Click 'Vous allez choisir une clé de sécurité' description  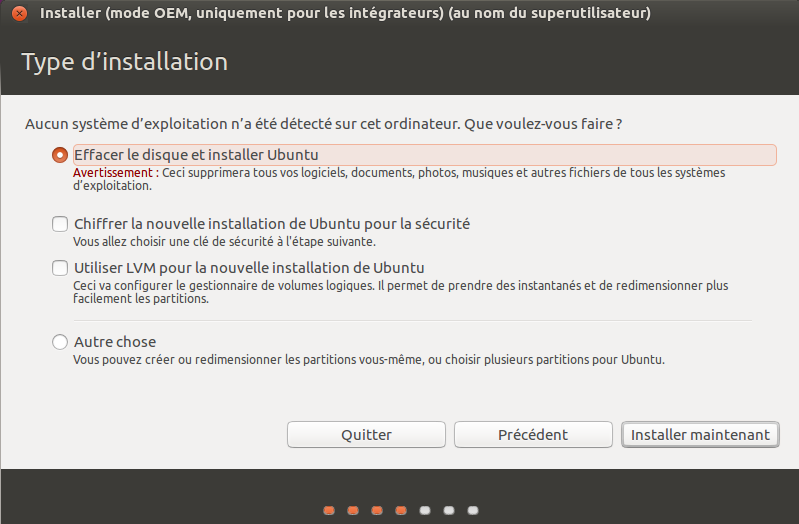click(x=224, y=242)
